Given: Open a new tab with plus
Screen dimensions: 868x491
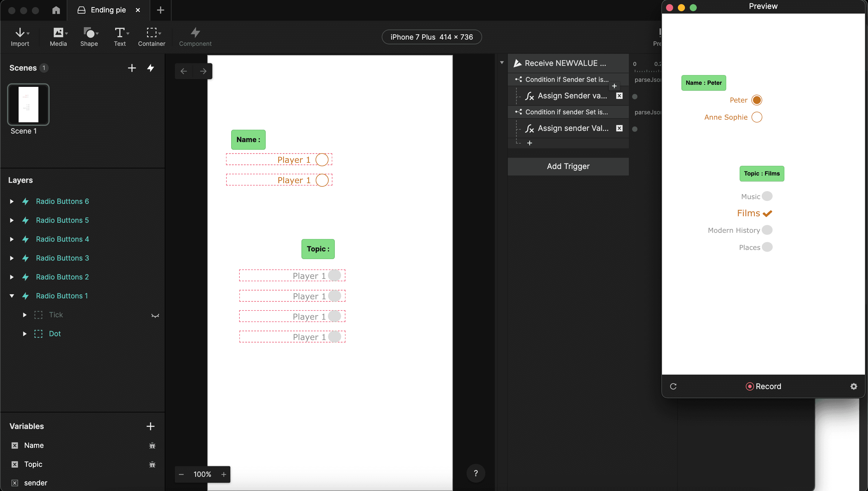Looking at the screenshot, I should 160,10.
